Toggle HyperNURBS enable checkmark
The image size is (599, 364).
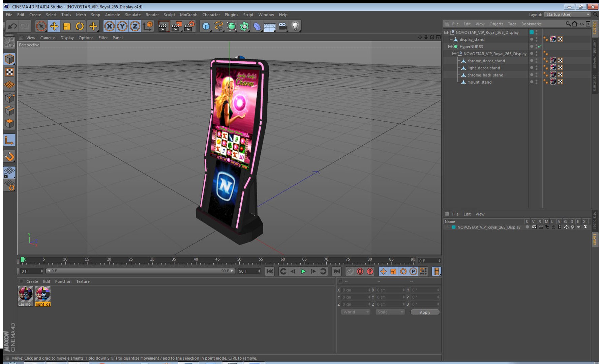pos(540,47)
